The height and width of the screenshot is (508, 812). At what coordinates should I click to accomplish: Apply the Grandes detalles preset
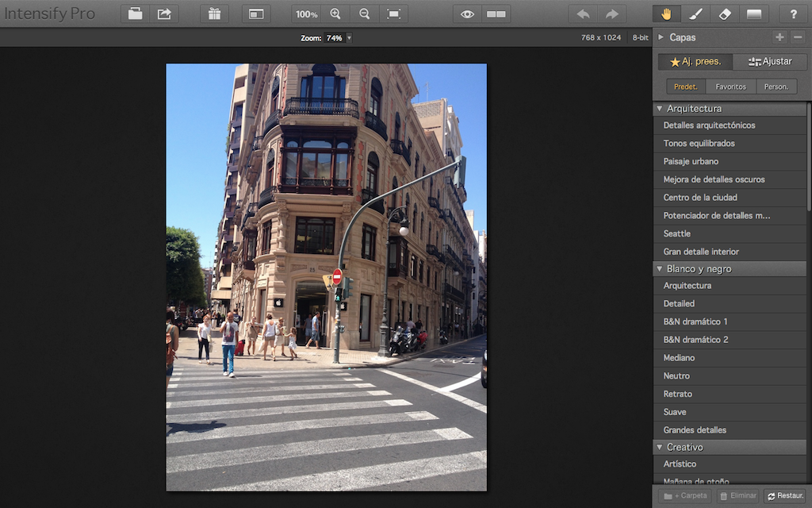tap(730, 430)
